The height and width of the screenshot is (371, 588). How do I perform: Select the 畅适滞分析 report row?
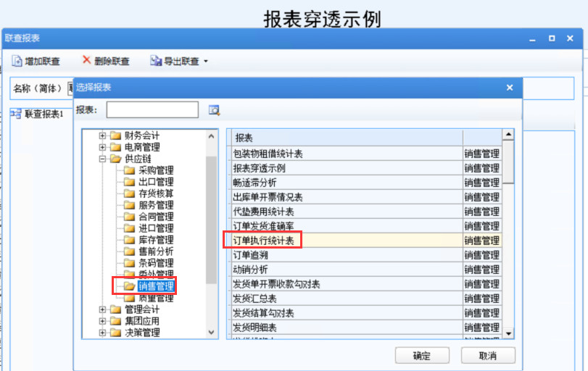coord(347,183)
